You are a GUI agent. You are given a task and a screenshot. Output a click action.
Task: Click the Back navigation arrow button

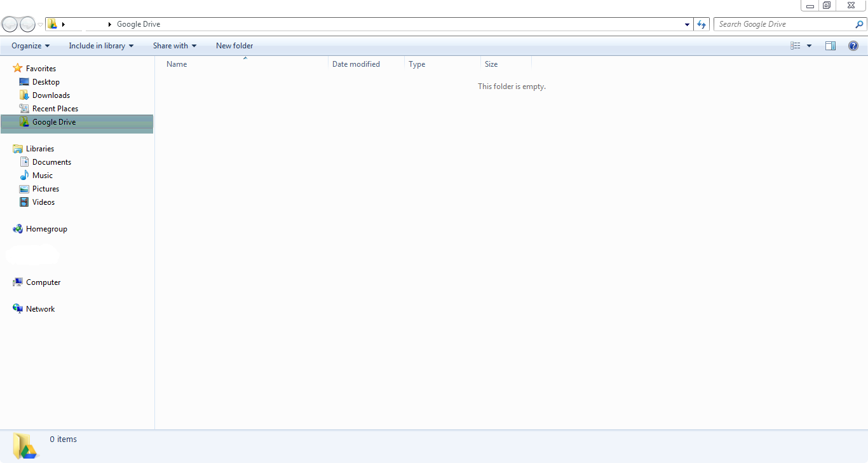coord(10,24)
